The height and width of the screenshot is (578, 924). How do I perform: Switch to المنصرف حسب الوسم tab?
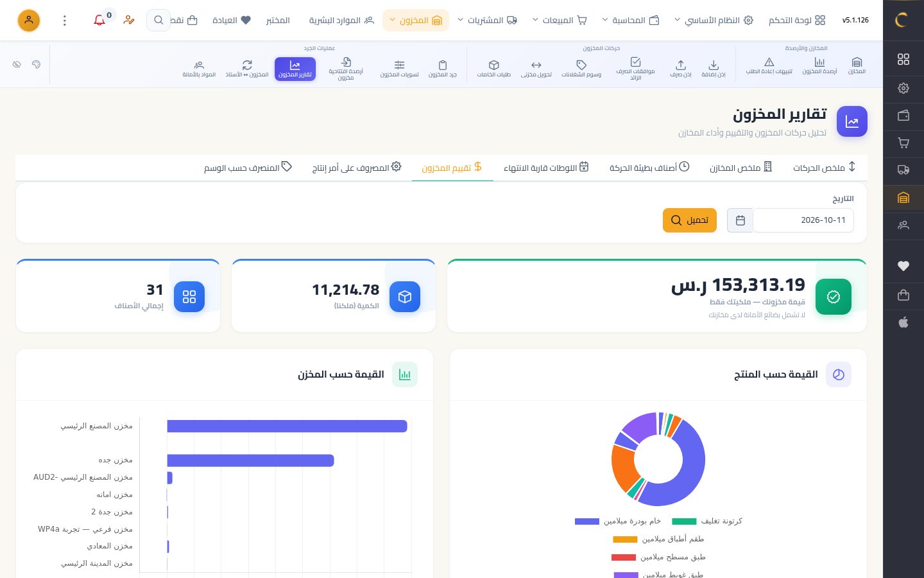pos(248,168)
